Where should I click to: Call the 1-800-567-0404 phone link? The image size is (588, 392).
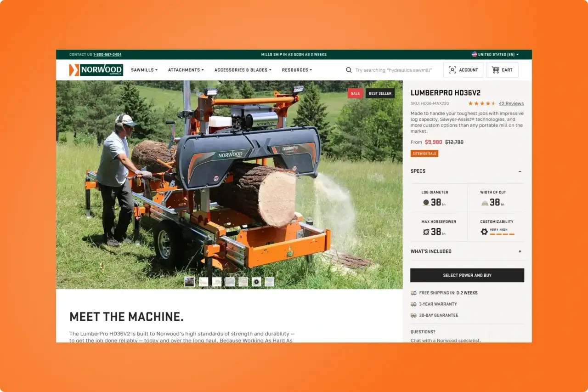tap(107, 54)
